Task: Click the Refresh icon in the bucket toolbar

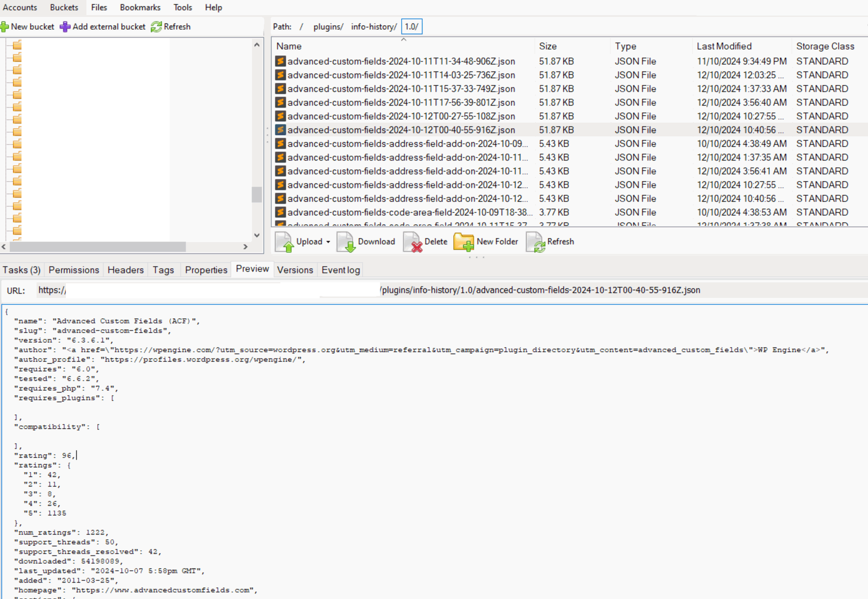Action: [x=156, y=27]
